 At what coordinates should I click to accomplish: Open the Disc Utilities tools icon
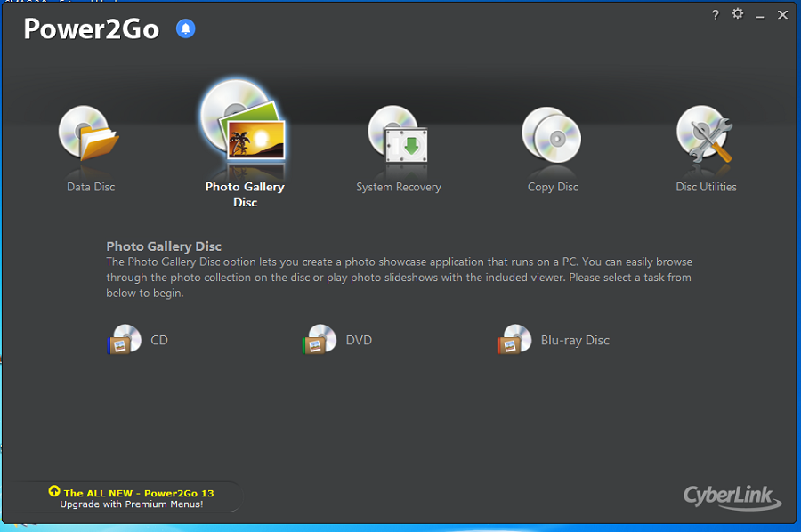coord(705,133)
